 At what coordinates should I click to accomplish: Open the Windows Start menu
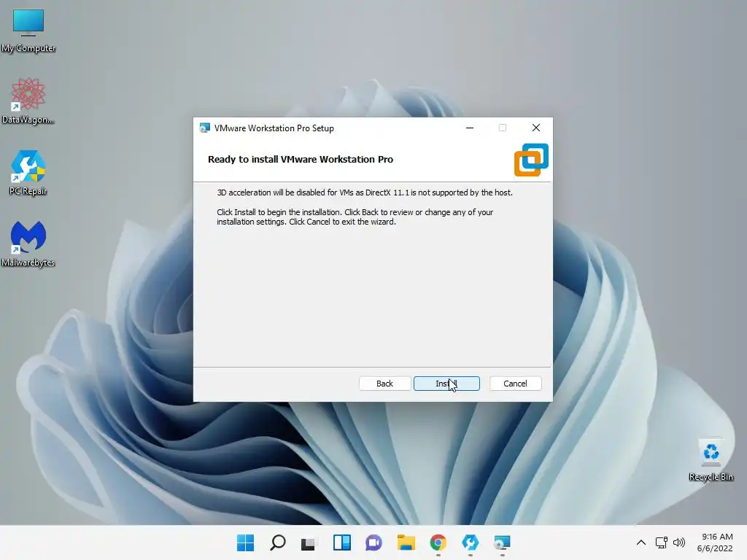click(245, 542)
